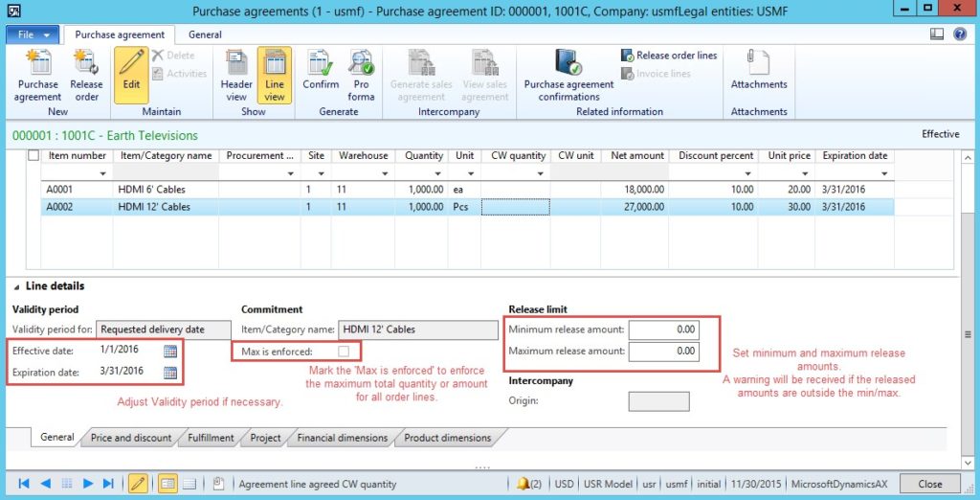
Task: Go to first record in status bar
Action: pos(24,483)
